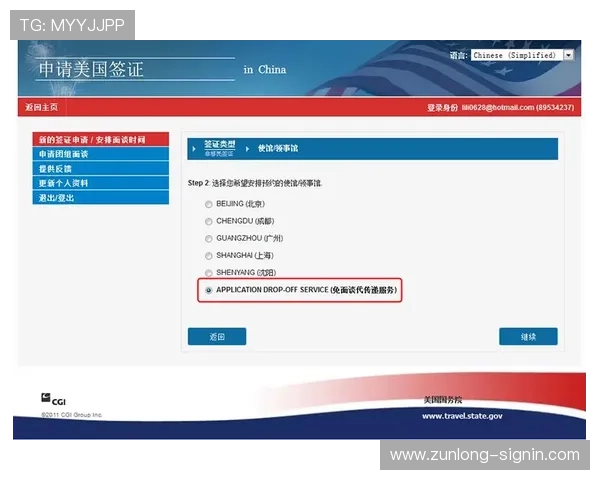Choose the CHENGDU (成都) radio option
The width and height of the screenshot is (600, 480).
point(209,221)
